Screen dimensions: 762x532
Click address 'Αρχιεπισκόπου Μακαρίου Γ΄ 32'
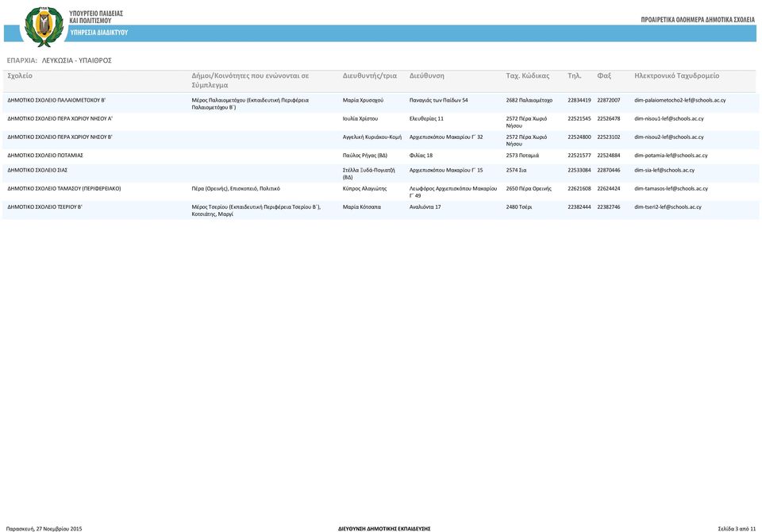[446, 137]
